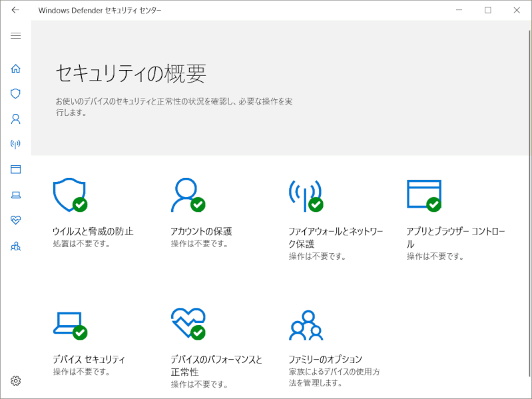532x399 pixels.
Task: Close the Windows Defender window
Action: [x=517, y=10]
